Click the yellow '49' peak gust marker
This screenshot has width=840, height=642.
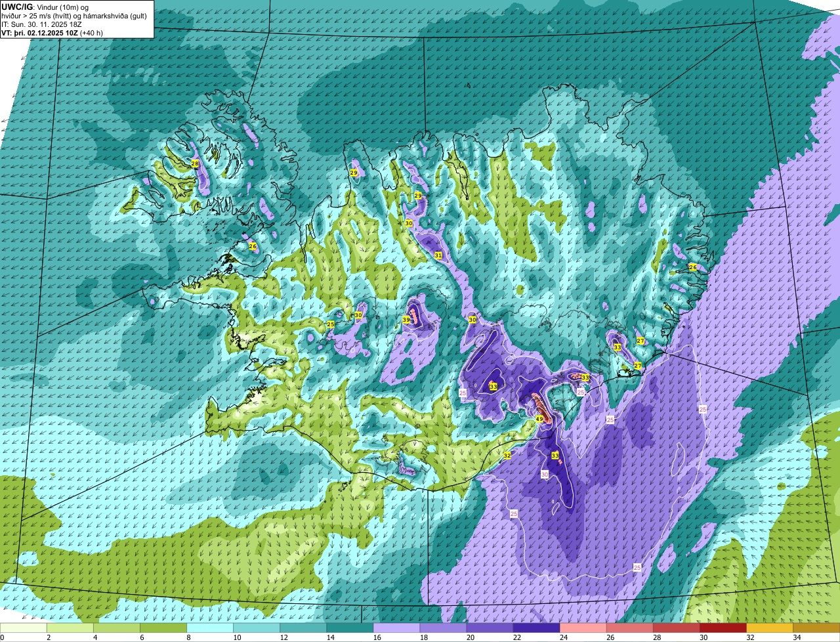tap(539, 419)
